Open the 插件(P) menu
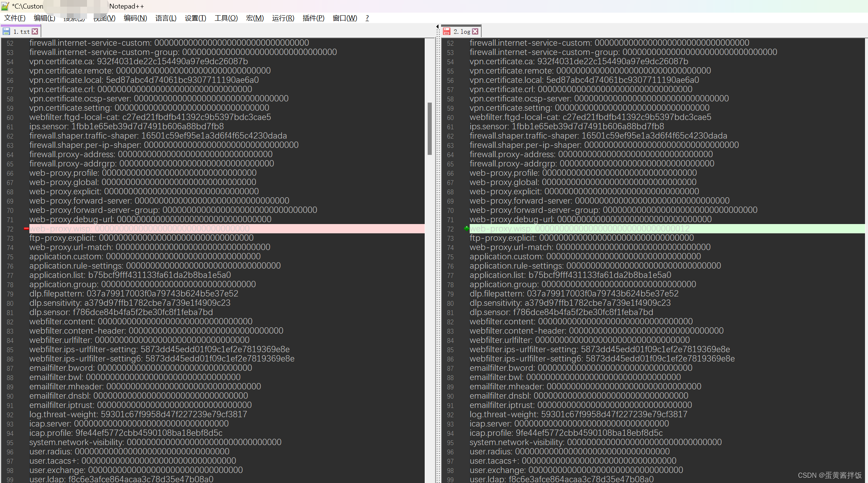This screenshot has height=483, width=868. 314,18
